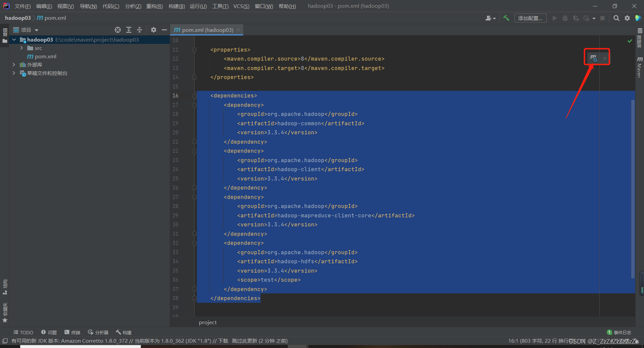Click the green inspection checkmark in editor
Screen dimensions: 644x348
[630, 41]
